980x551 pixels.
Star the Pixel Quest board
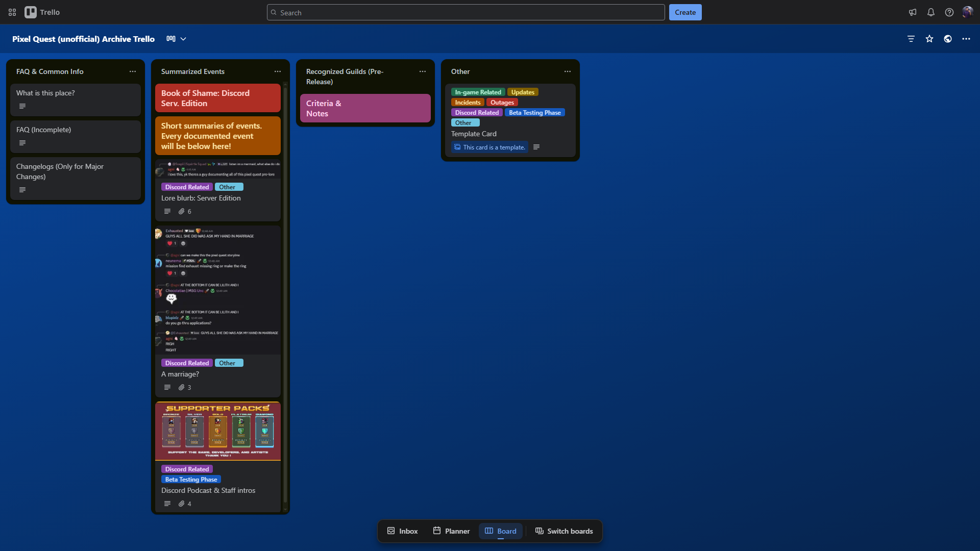(929, 39)
